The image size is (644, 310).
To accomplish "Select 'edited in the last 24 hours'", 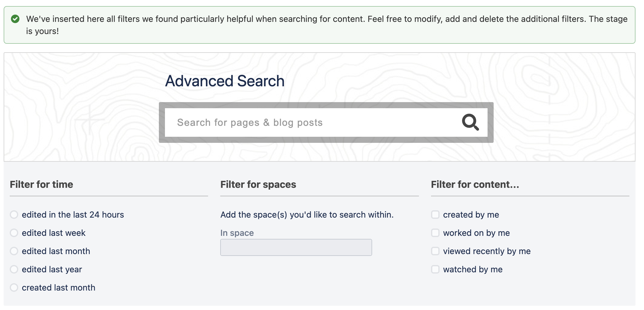I will point(14,215).
